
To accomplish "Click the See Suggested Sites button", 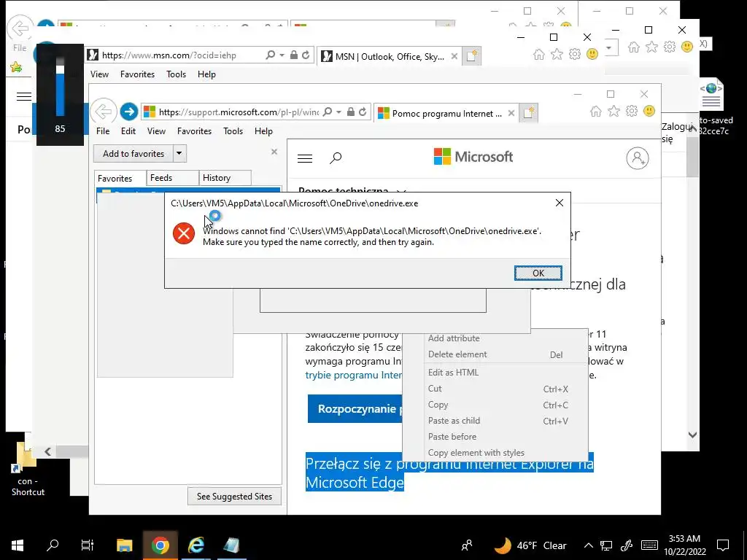I will 234,496.
